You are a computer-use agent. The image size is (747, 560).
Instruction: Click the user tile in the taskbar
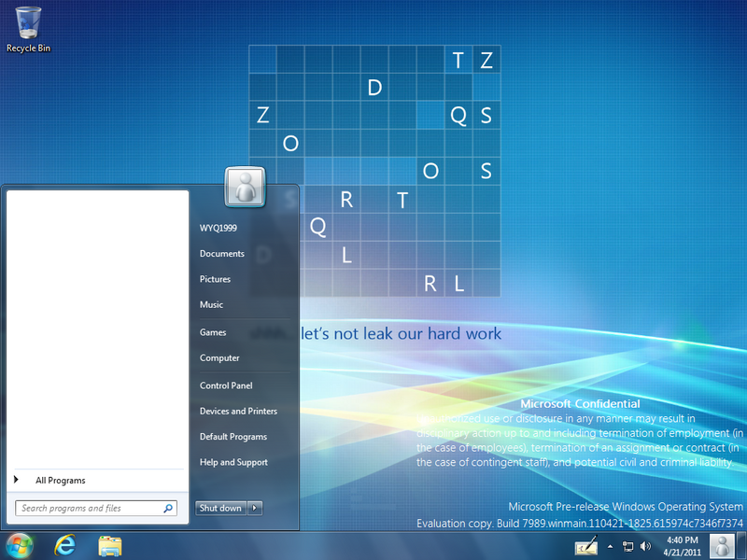pyautogui.click(x=722, y=546)
